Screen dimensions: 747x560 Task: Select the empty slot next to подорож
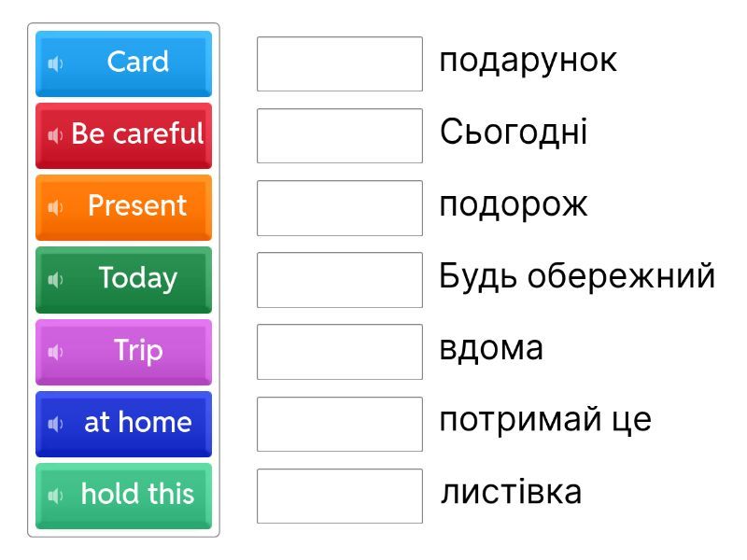tap(340, 207)
